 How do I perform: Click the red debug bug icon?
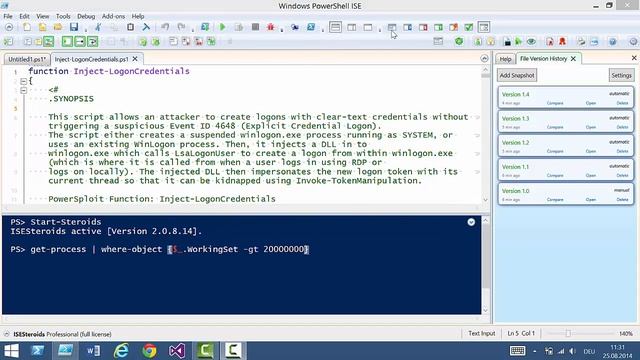271,27
